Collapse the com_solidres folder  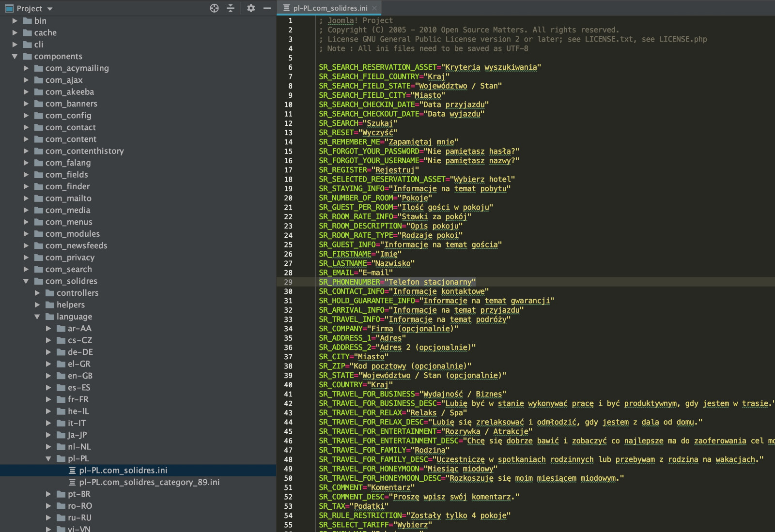(x=26, y=281)
